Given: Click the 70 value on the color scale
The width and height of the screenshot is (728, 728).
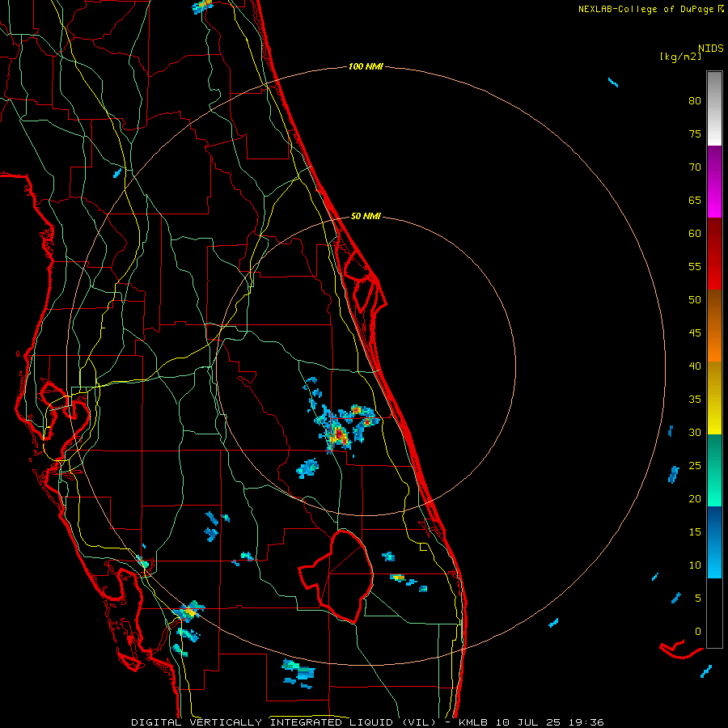Looking at the screenshot, I should (695, 167).
